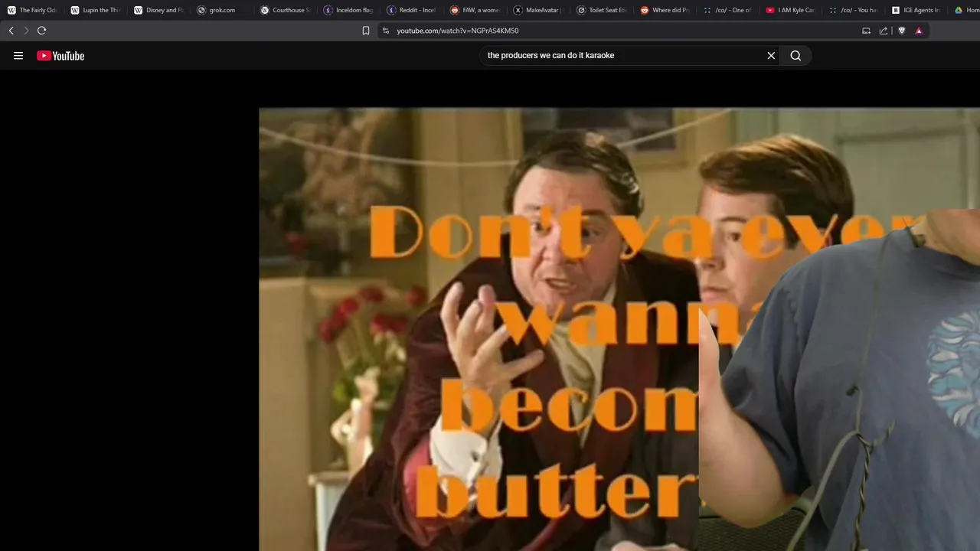Open Brave Shields lion icon

pyautogui.click(x=901, y=31)
